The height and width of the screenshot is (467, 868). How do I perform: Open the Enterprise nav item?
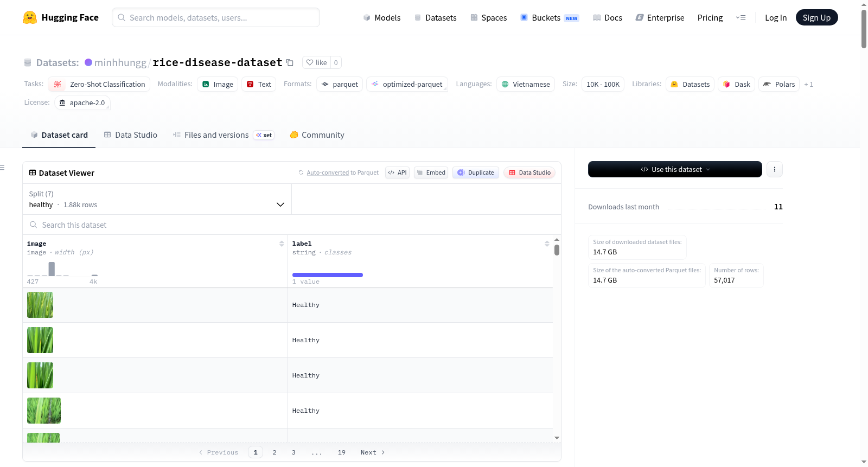[x=660, y=17]
